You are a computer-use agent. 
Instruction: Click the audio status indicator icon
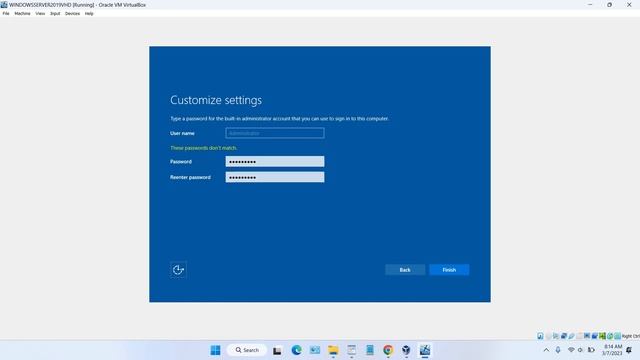pos(556,336)
